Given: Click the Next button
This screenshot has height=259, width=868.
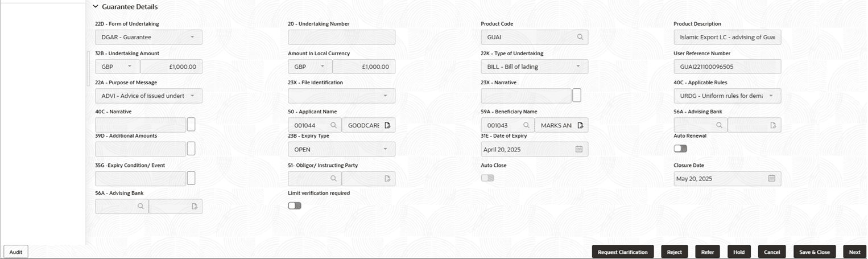Looking at the screenshot, I should pyautogui.click(x=854, y=252).
